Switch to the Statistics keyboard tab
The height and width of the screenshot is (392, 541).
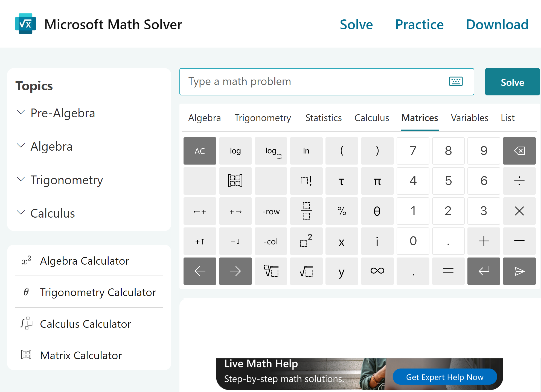pos(323,118)
